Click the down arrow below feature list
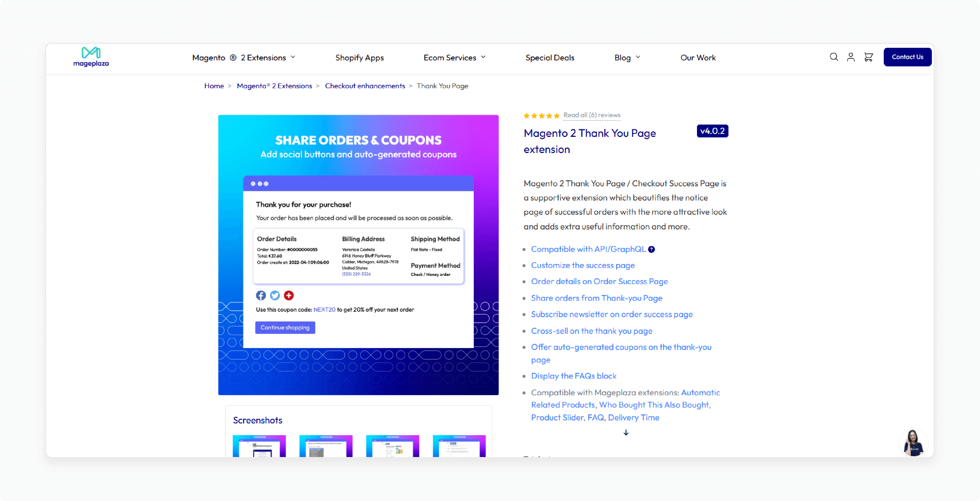 click(x=626, y=433)
